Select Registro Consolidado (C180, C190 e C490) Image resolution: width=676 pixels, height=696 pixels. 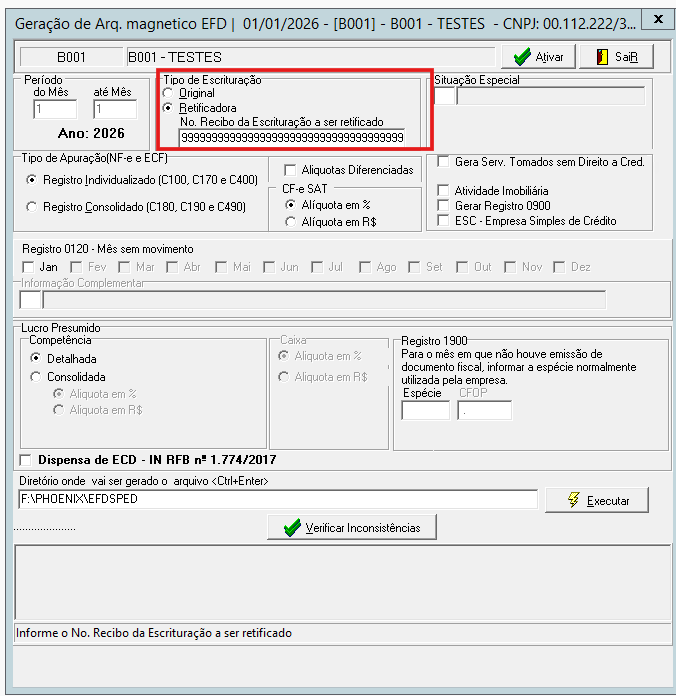pyautogui.click(x=32, y=207)
